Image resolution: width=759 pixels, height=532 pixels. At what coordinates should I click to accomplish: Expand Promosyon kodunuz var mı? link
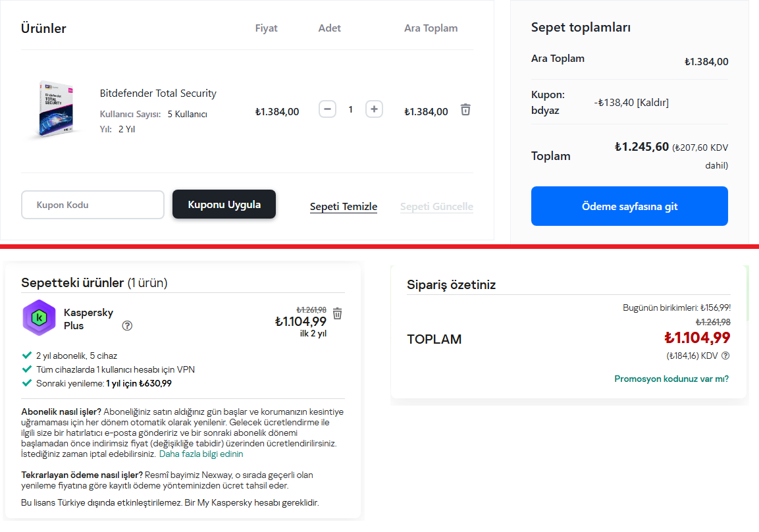(x=671, y=379)
